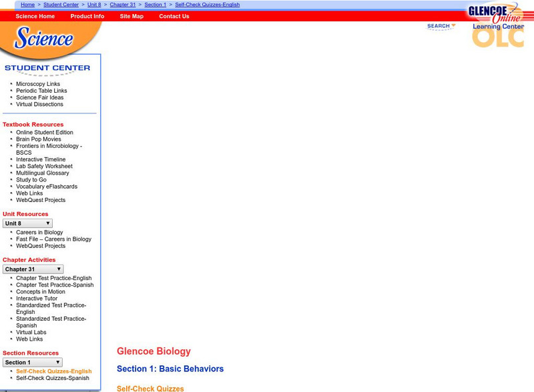Open Multilingual Glossary

43,173
